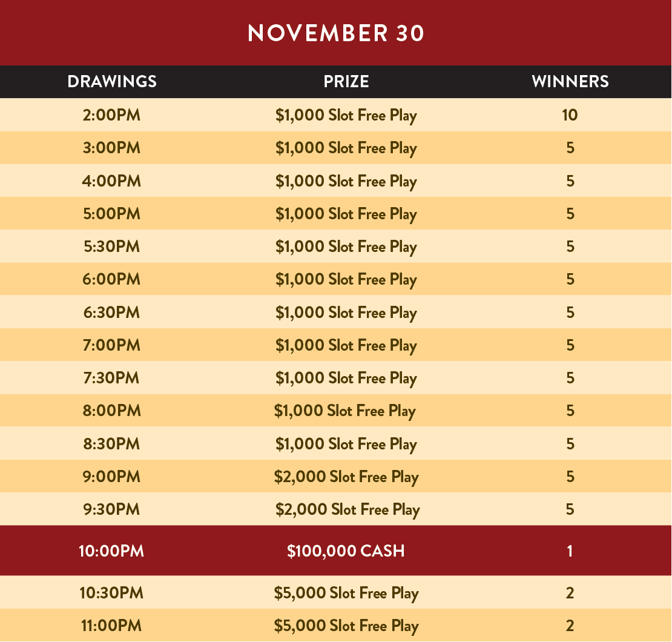Viewport: 672px width, 642px height.
Task: Click the $5,000 prize at 11:00PM
Action: (x=346, y=626)
